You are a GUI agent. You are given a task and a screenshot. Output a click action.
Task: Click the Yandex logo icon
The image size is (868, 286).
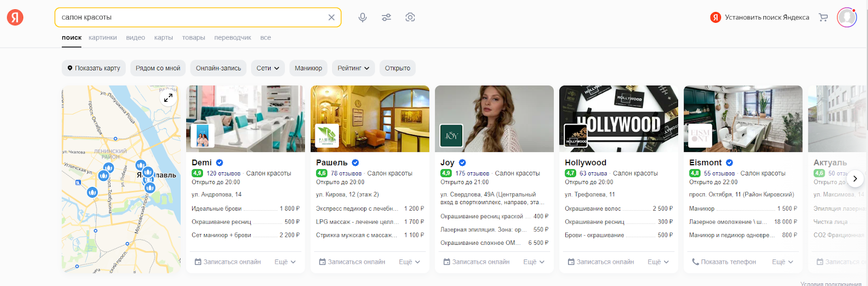(x=15, y=17)
